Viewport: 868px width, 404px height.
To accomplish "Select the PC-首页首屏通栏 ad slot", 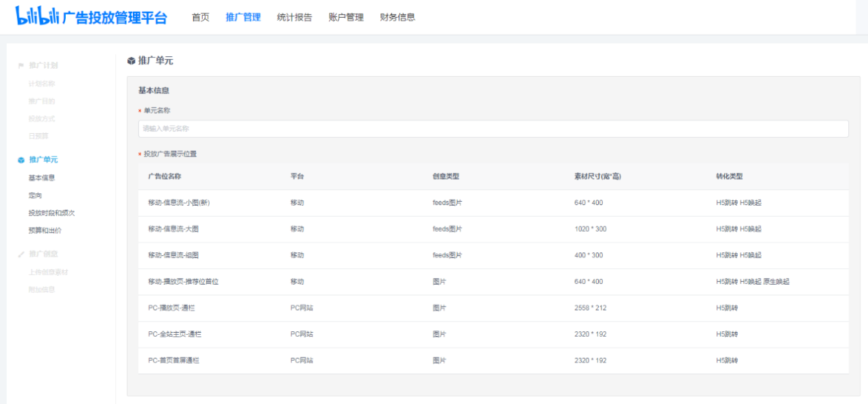I will pyautogui.click(x=493, y=360).
